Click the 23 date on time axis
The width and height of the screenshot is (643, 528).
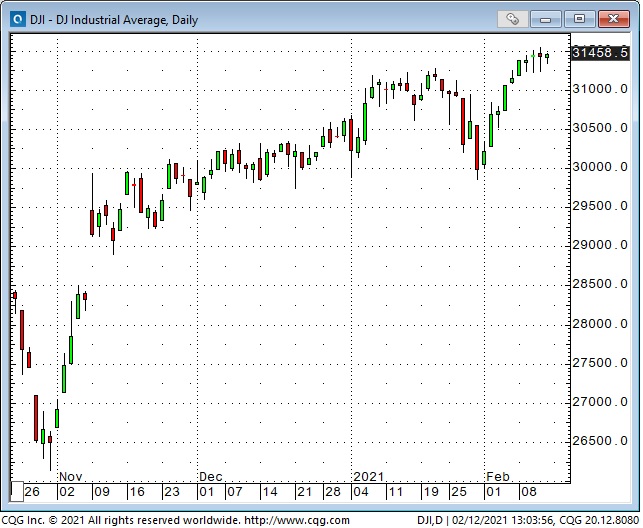[x=172, y=492]
